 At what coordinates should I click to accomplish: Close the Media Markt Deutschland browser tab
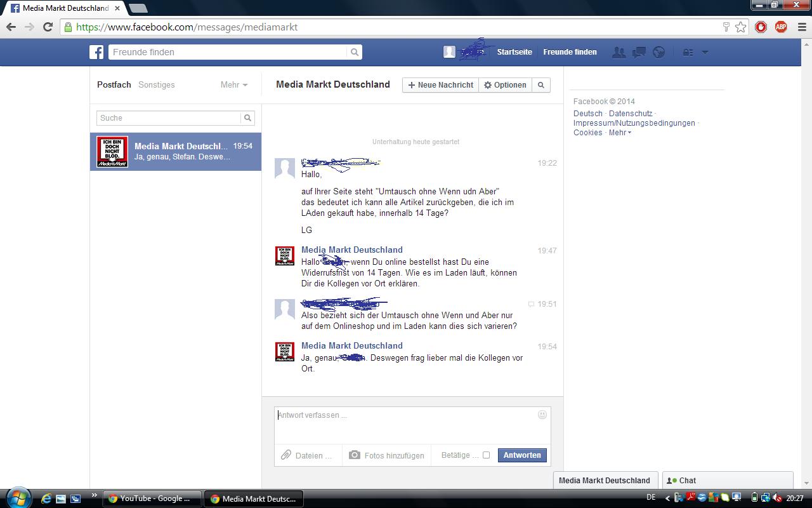[x=117, y=8]
